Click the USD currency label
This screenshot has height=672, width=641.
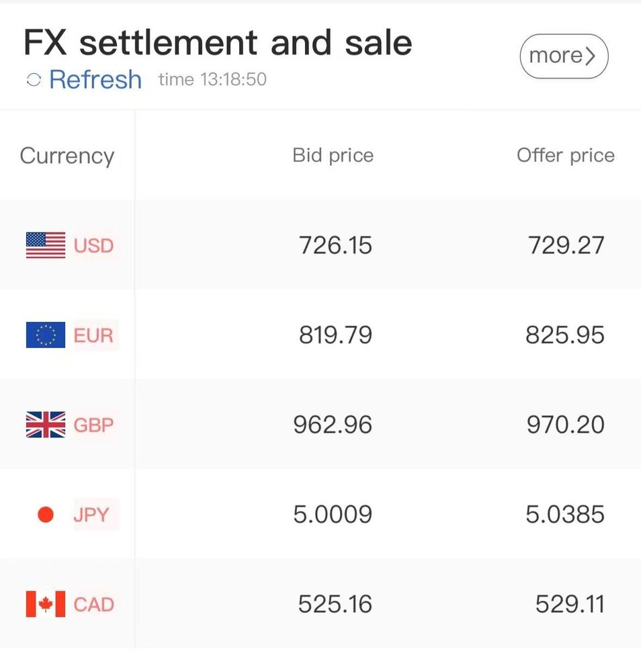tap(93, 245)
